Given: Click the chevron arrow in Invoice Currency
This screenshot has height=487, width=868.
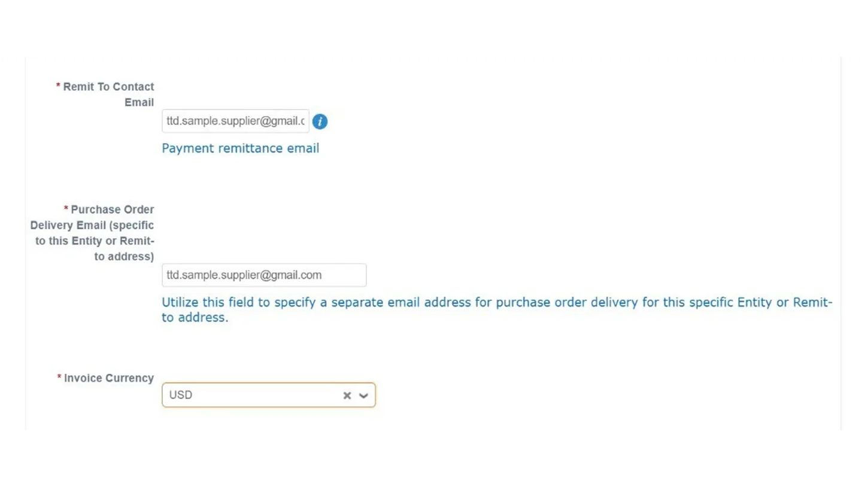Looking at the screenshot, I should (x=363, y=395).
